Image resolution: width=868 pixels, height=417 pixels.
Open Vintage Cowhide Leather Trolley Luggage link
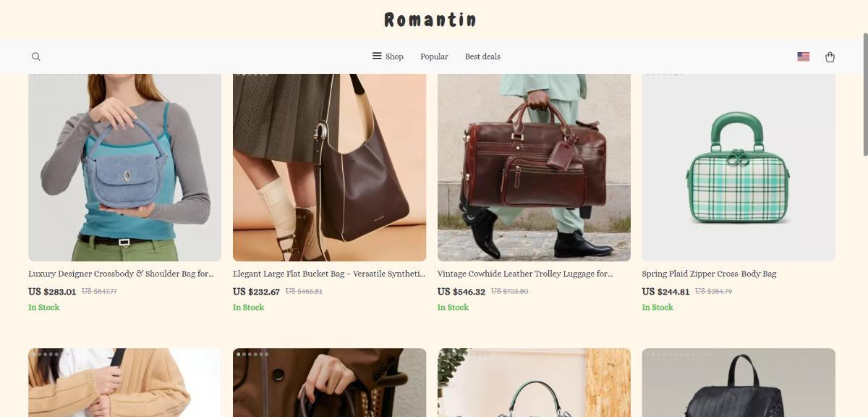tap(525, 274)
